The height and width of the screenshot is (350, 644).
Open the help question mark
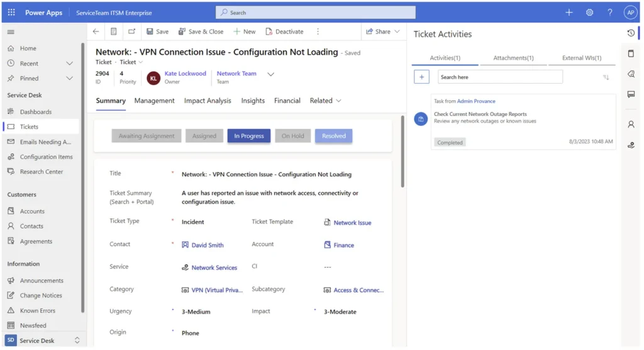point(609,13)
